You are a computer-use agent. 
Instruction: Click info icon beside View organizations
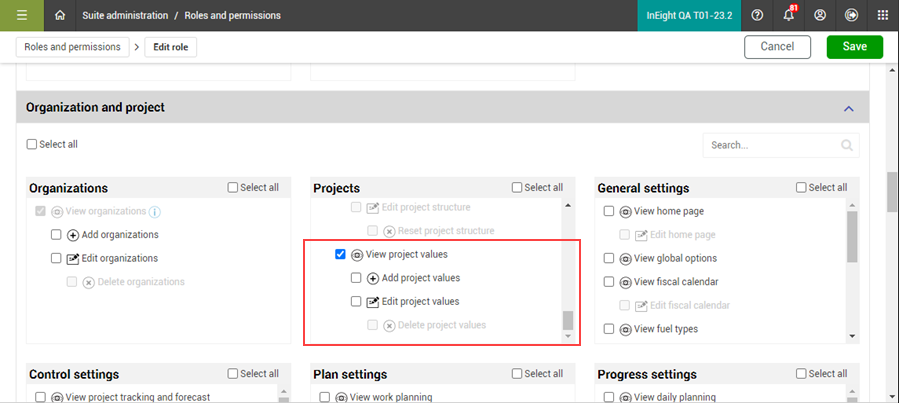point(154,212)
